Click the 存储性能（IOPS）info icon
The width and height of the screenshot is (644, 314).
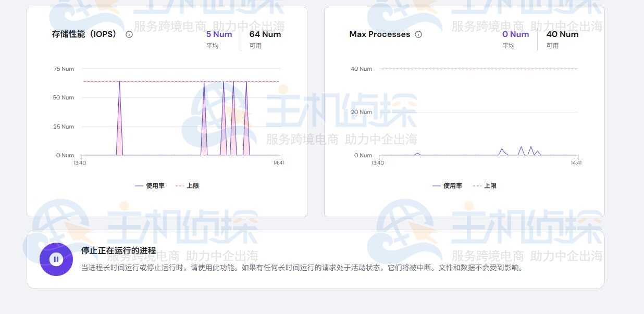[129, 34]
